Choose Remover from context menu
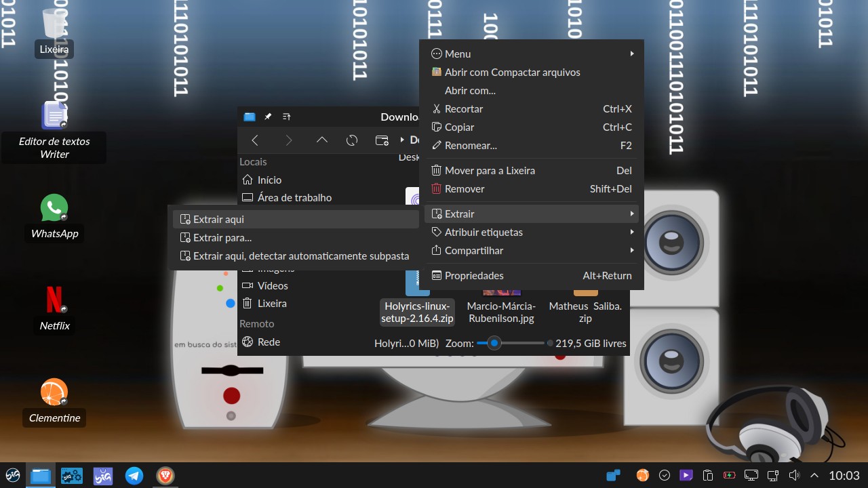Viewport: 868px width, 488px height. click(x=532, y=188)
